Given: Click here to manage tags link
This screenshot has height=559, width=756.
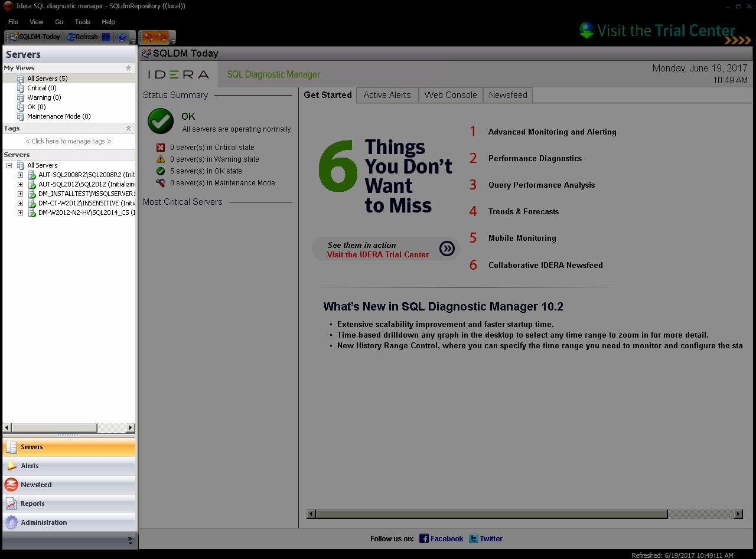Looking at the screenshot, I should (x=69, y=141).
